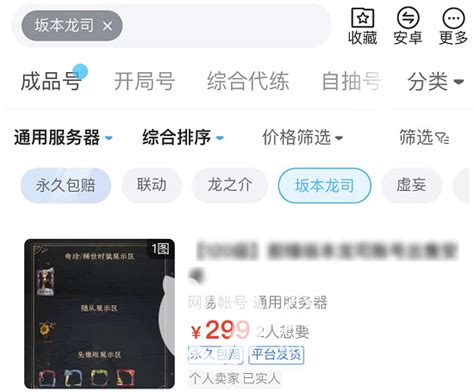This screenshot has width=474, height=392.
Task: Open the 分类 category dropdown
Action: pos(435,82)
